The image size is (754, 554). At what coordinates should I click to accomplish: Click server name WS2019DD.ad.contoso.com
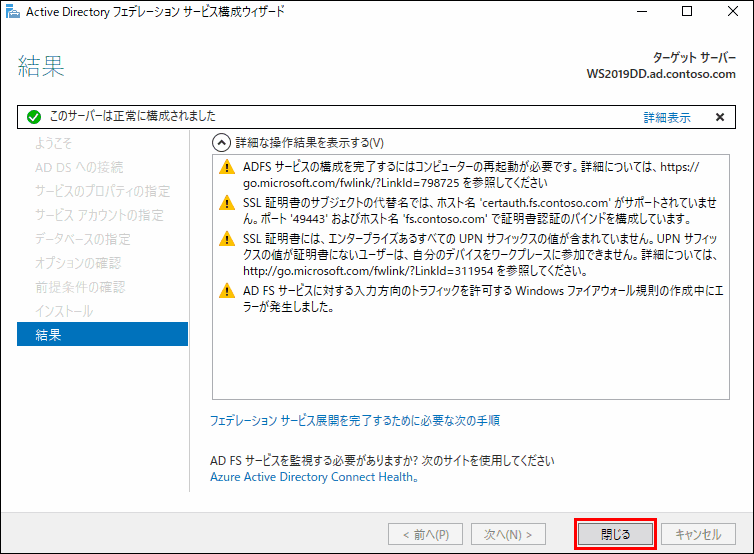click(661, 74)
